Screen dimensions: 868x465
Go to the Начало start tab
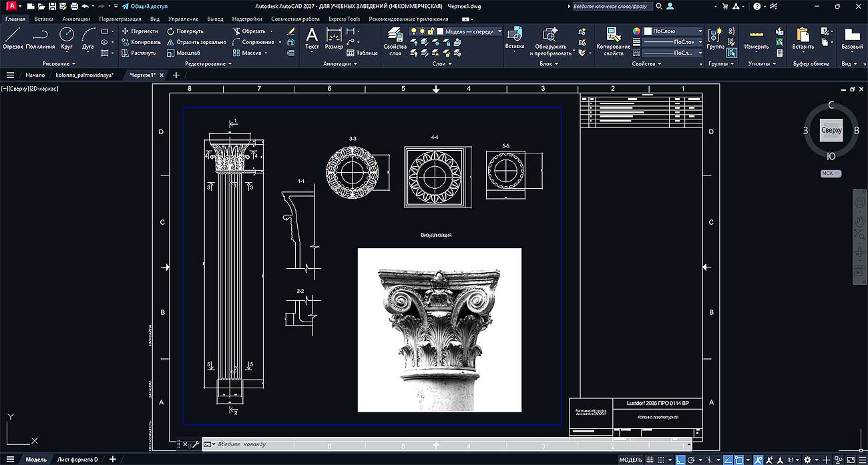(35, 75)
